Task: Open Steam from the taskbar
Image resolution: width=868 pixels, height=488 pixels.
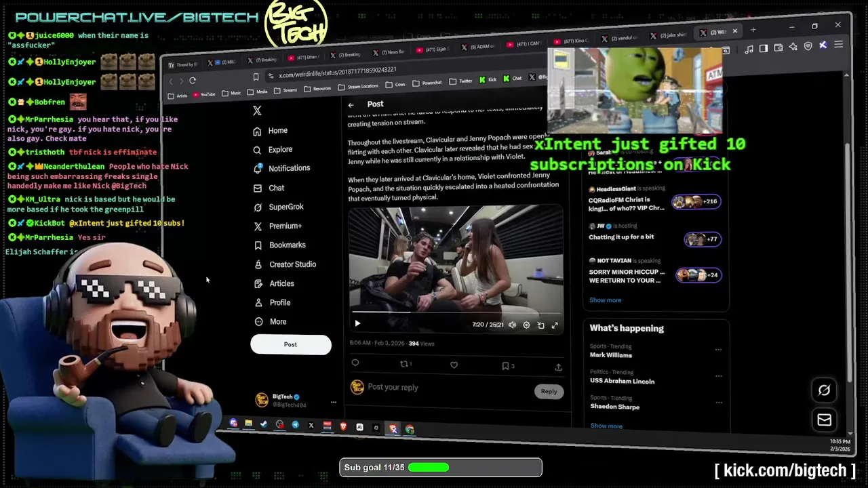Action: (264, 424)
